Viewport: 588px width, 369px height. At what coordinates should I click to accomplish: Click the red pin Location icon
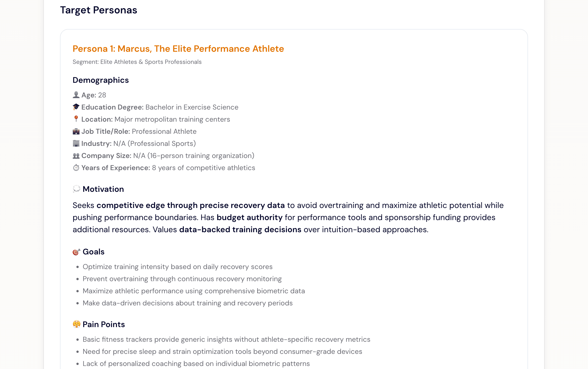pyautogui.click(x=76, y=119)
